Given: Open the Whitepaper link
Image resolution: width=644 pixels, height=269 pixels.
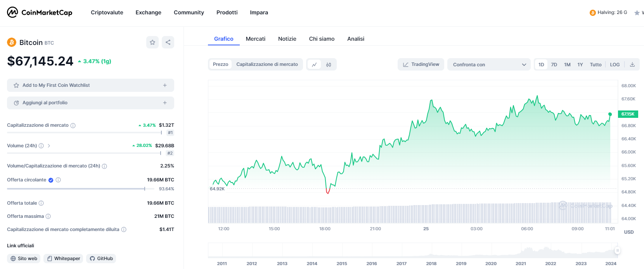Looking at the screenshot, I should point(63,259).
